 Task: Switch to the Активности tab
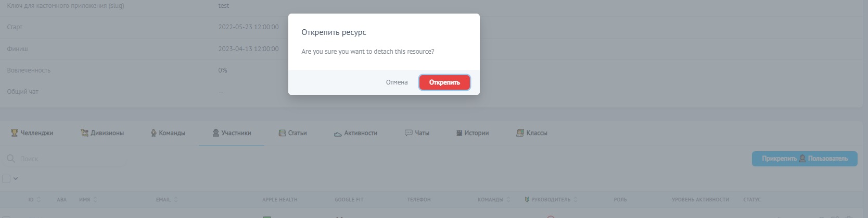[x=355, y=133]
